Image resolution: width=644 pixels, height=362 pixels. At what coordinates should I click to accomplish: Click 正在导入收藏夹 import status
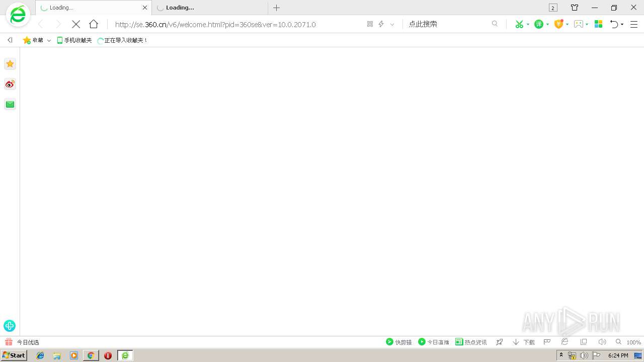tap(122, 40)
